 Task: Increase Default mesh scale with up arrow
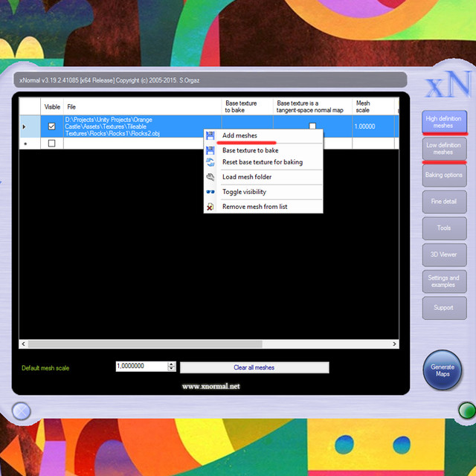tap(172, 364)
